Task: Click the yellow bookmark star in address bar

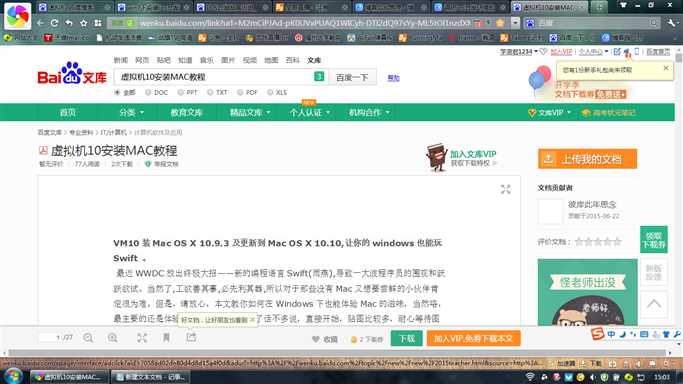Action: 500,23
